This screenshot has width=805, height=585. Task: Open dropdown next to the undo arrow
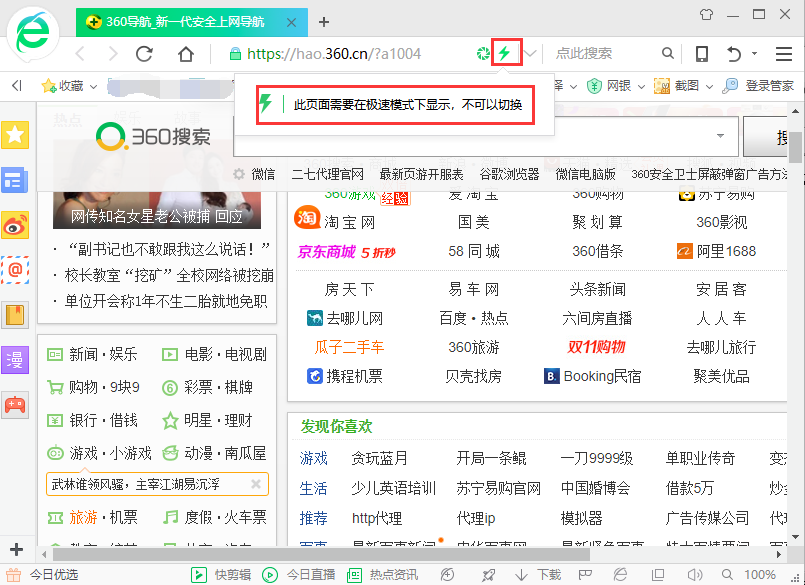click(x=754, y=53)
